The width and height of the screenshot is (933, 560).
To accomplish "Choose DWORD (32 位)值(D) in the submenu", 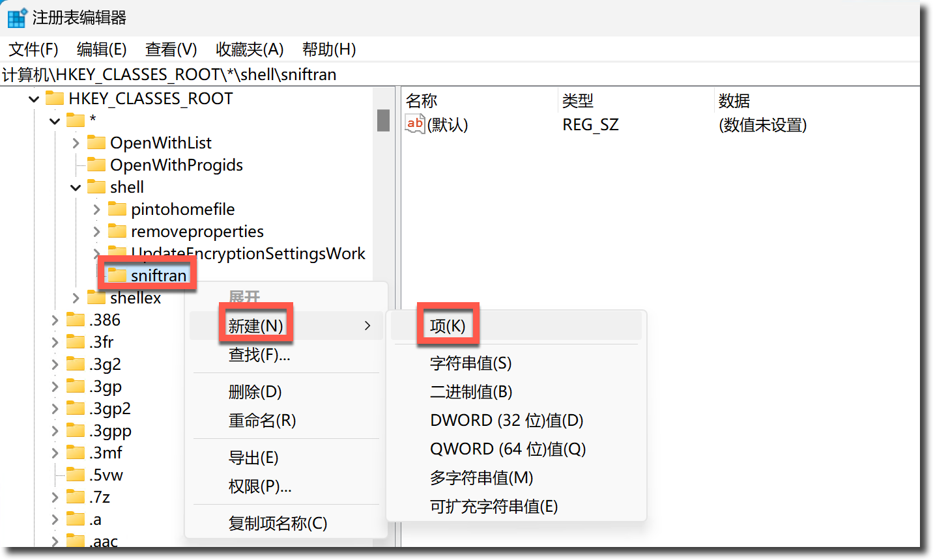I will tap(506, 421).
